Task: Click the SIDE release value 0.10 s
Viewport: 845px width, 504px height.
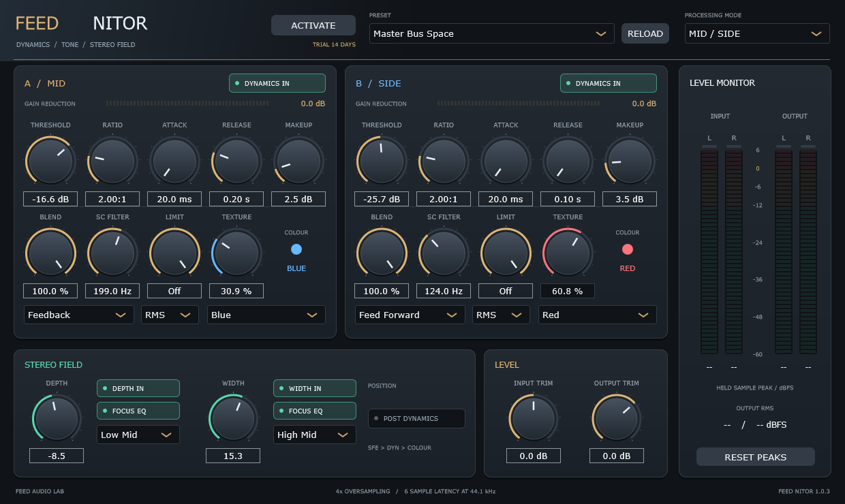Action: point(568,199)
